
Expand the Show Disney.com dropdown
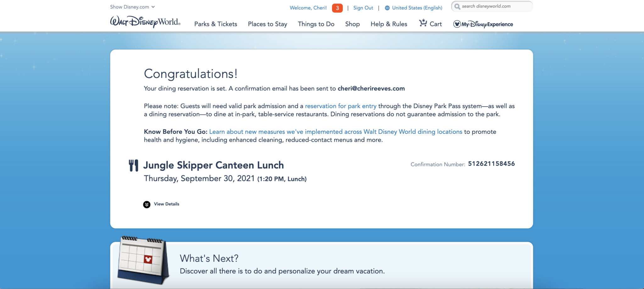(x=132, y=7)
